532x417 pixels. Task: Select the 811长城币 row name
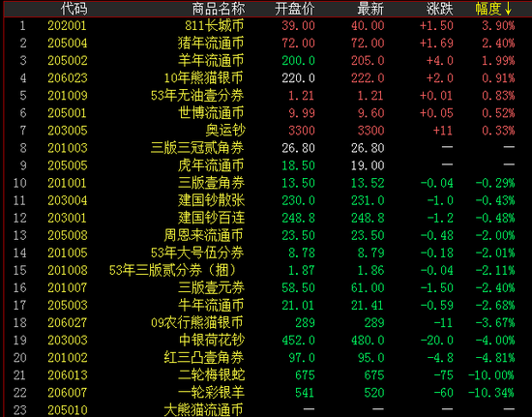[x=215, y=25]
